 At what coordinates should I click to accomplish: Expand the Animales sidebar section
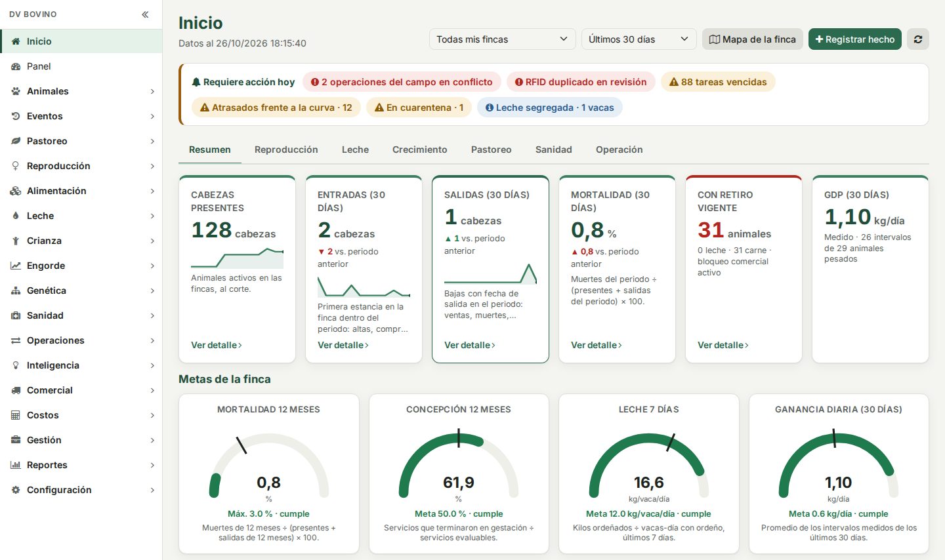tap(81, 91)
